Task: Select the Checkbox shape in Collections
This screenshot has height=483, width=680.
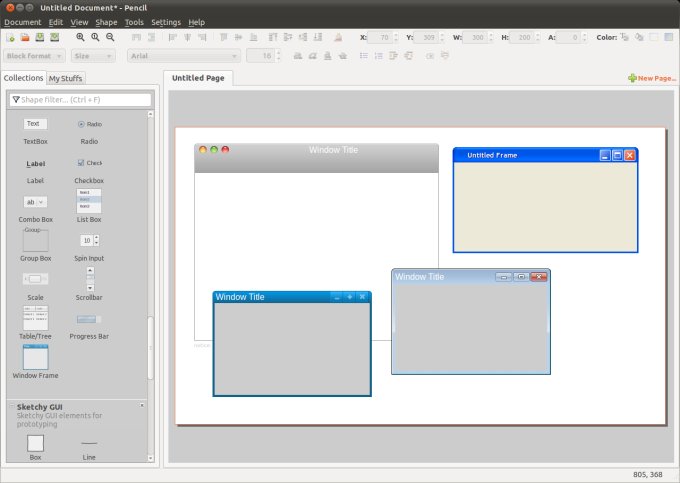Action: 89,171
